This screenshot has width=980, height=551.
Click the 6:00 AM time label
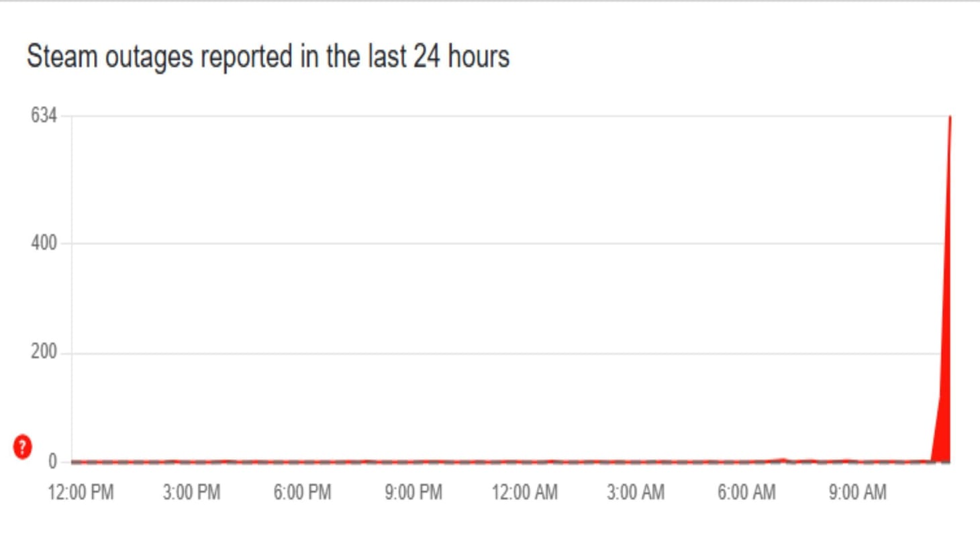coord(746,493)
